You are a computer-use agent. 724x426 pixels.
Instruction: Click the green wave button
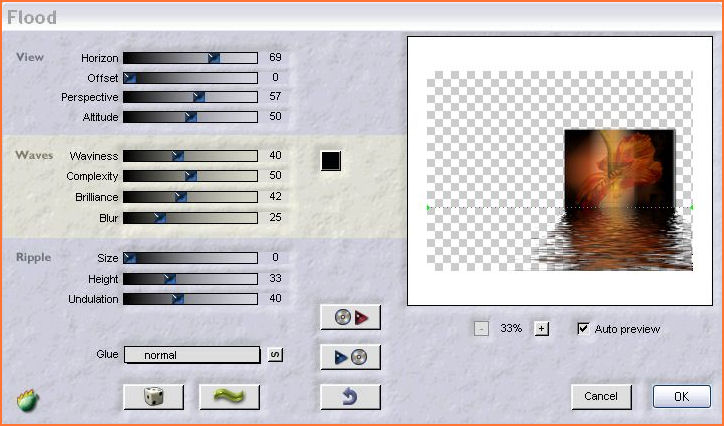229,397
